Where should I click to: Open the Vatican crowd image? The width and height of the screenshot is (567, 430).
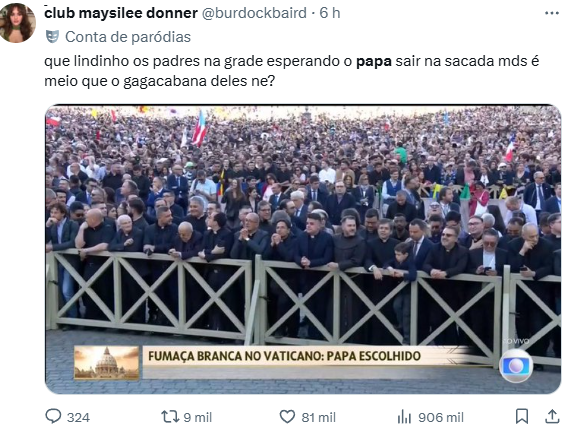tap(303, 249)
